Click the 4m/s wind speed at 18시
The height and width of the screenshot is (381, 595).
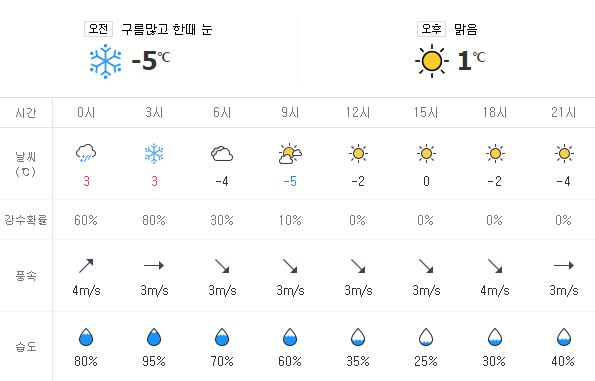[x=495, y=290]
